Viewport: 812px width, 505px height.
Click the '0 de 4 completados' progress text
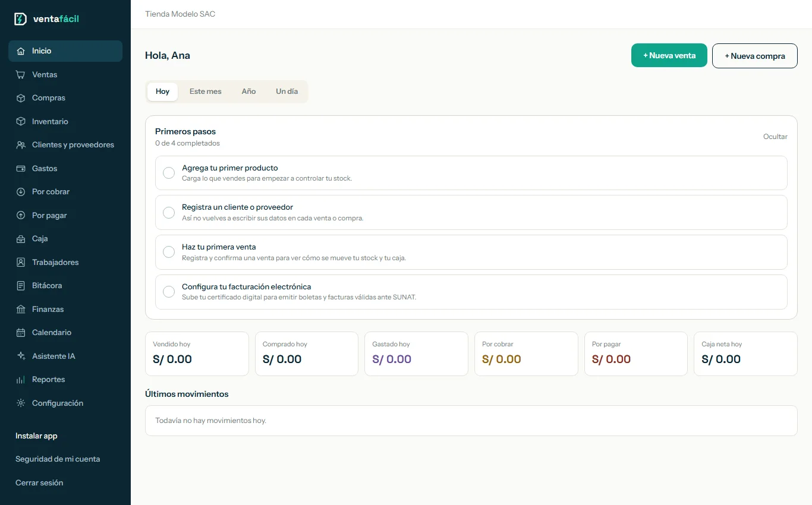[x=187, y=143]
